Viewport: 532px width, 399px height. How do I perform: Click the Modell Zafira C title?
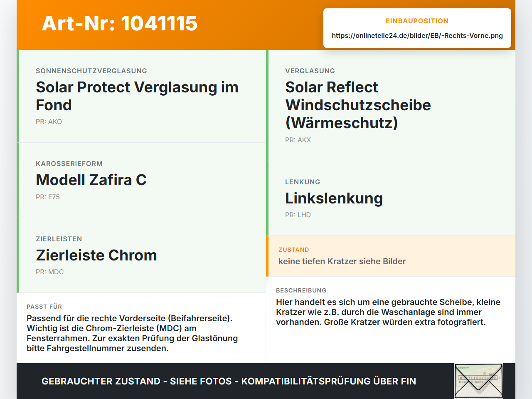click(x=91, y=180)
